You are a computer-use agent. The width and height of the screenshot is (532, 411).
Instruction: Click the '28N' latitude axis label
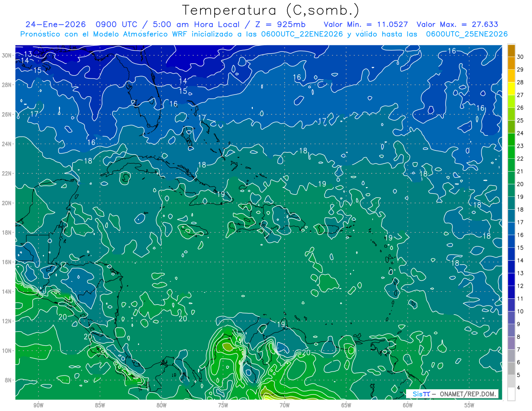coord(7,85)
